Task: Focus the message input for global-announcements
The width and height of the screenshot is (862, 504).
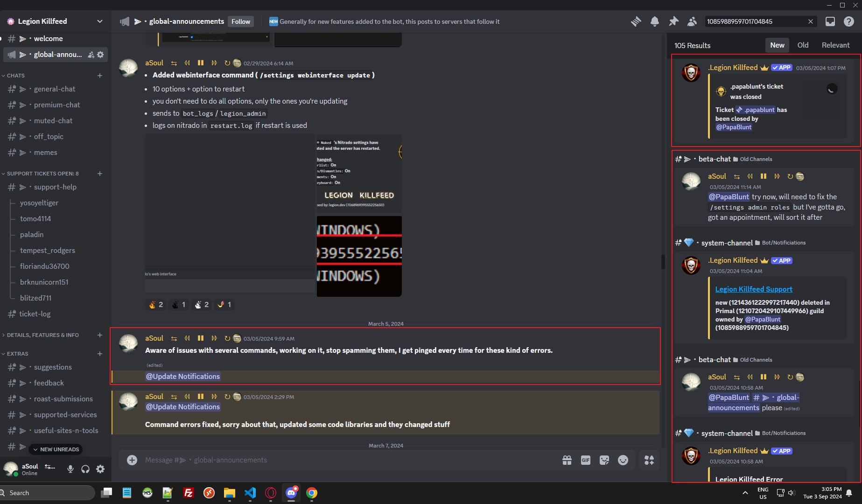Action: [x=350, y=460]
